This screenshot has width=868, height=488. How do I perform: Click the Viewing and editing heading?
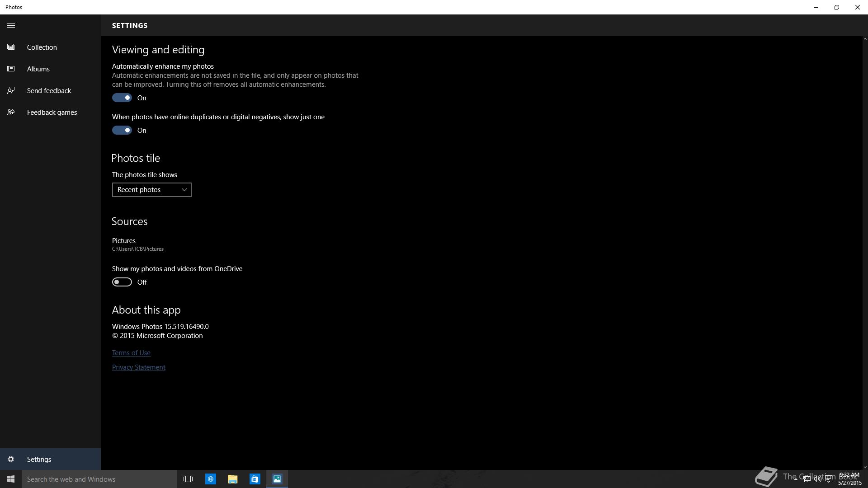[158, 50]
